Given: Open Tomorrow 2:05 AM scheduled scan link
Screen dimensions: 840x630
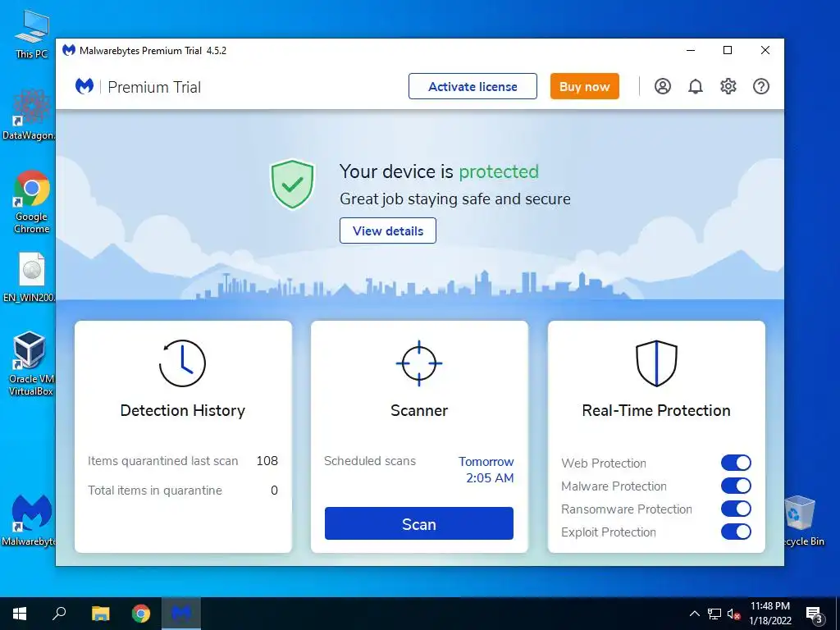Looking at the screenshot, I should click(486, 470).
